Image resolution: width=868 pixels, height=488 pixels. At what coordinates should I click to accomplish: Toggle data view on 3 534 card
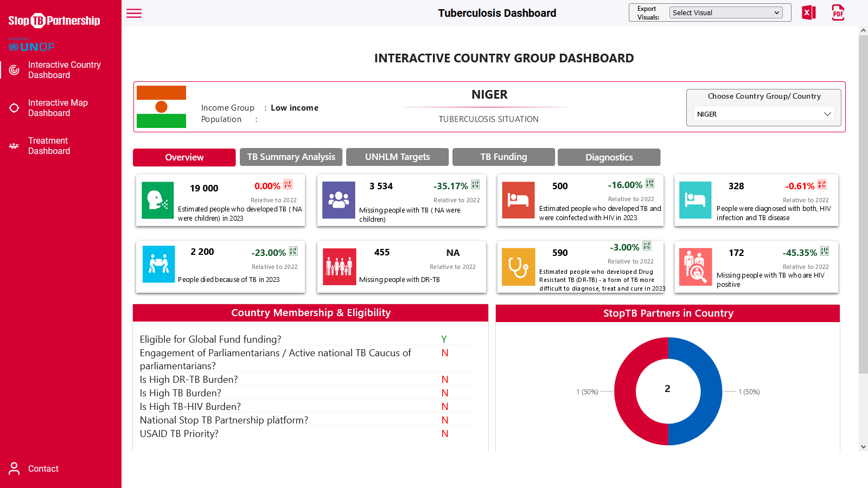point(475,185)
